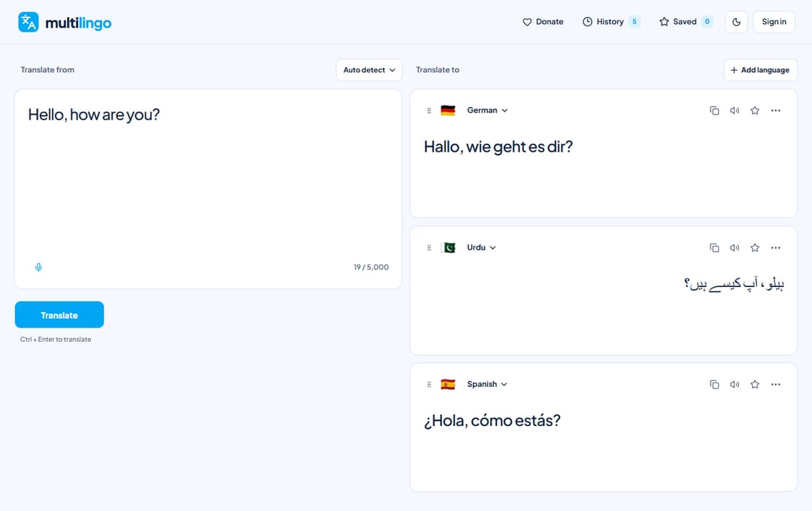Screen dimensions: 812x511
Task: Play audio for the German translation
Action: [x=735, y=110]
